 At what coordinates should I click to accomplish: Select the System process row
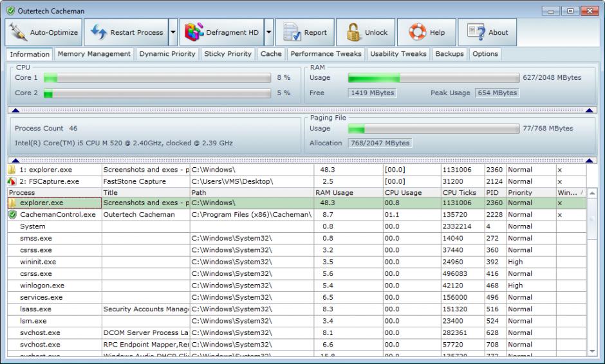[297, 227]
